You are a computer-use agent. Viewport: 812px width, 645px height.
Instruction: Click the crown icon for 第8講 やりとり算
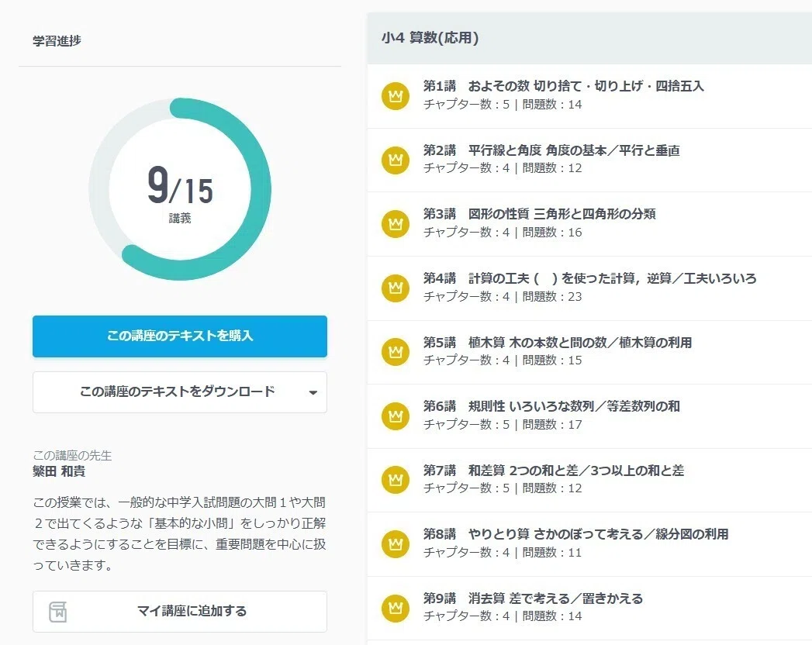pos(396,544)
